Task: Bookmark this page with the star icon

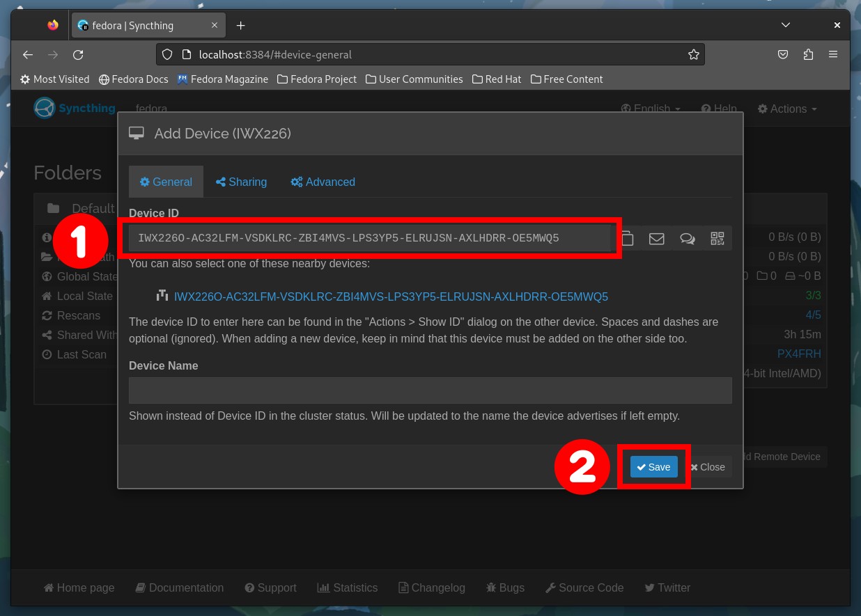Action: coord(693,54)
